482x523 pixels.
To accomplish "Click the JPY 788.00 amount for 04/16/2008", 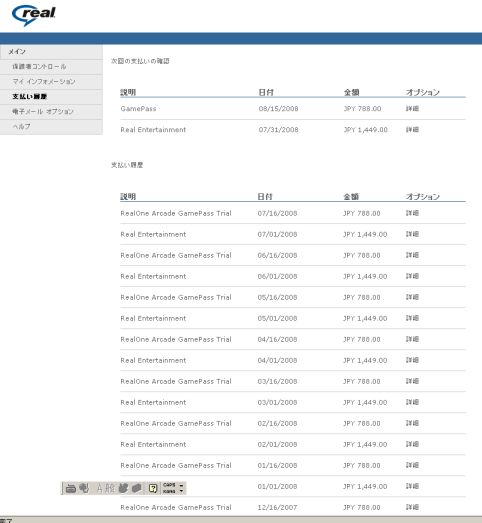I will [x=362, y=339].
